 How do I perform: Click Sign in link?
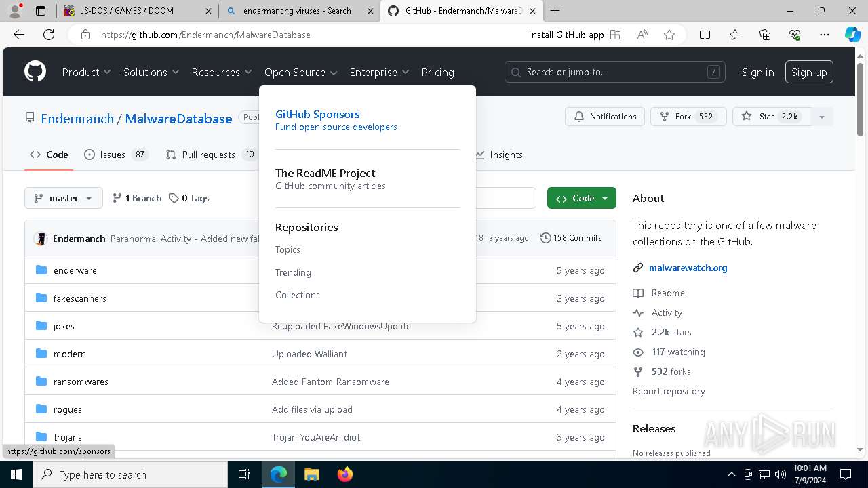757,72
